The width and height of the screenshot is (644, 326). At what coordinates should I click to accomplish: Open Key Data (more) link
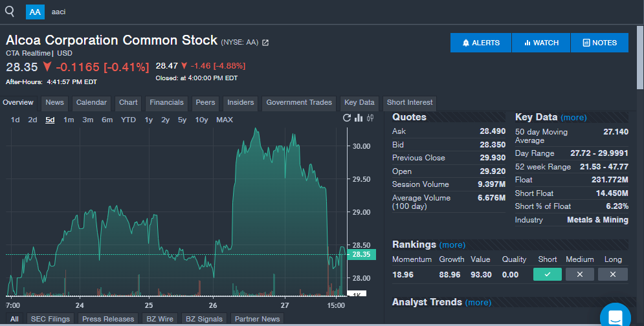[x=573, y=118]
